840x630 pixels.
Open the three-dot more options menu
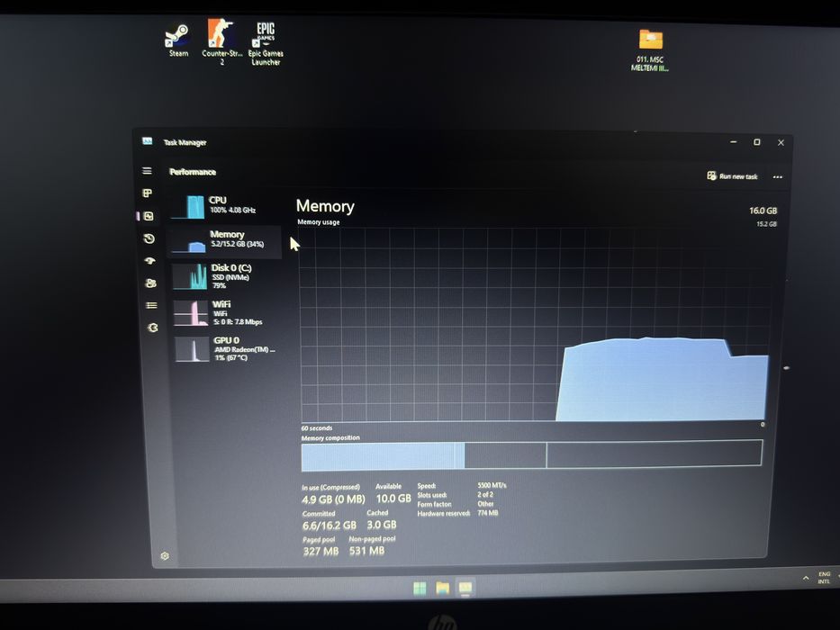(x=777, y=176)
